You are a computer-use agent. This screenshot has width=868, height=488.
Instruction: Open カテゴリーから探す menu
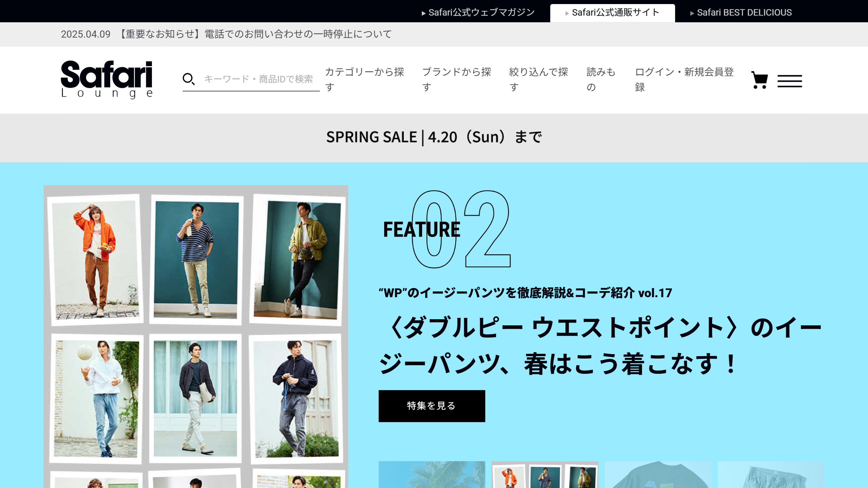(365, 79)
